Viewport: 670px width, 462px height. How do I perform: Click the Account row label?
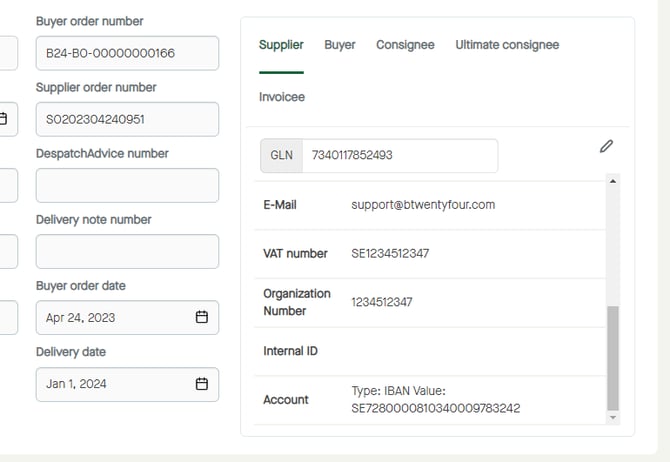point(286,400)
